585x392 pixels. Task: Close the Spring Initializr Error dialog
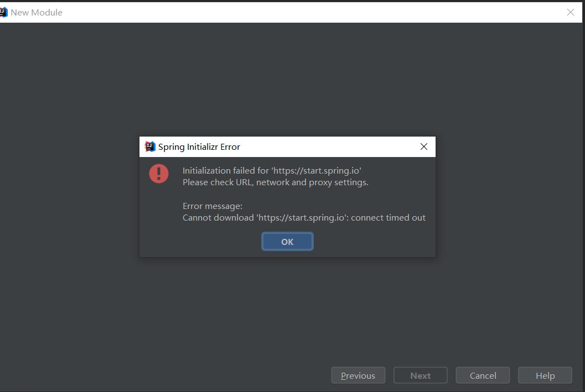424,147
